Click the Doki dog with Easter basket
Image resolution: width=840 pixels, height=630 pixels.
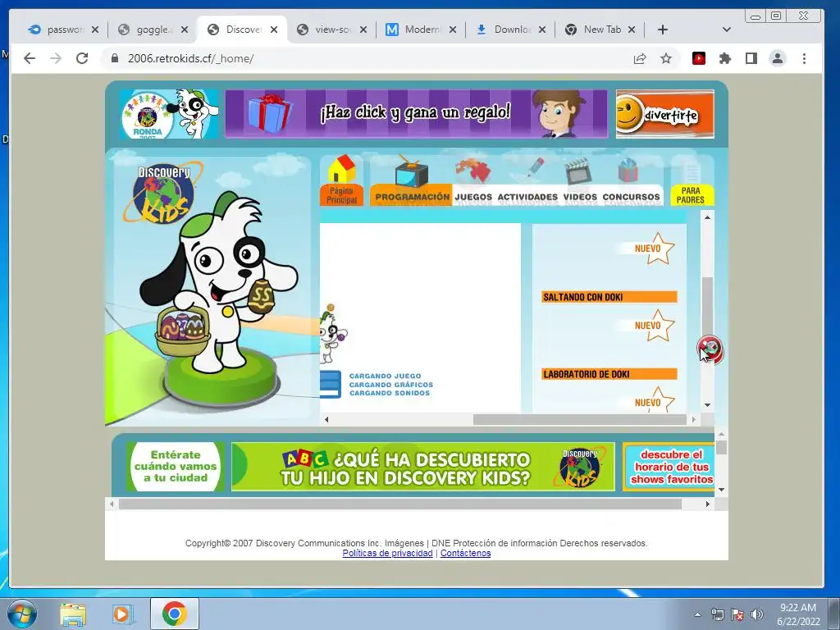click(x=218, y=284)
